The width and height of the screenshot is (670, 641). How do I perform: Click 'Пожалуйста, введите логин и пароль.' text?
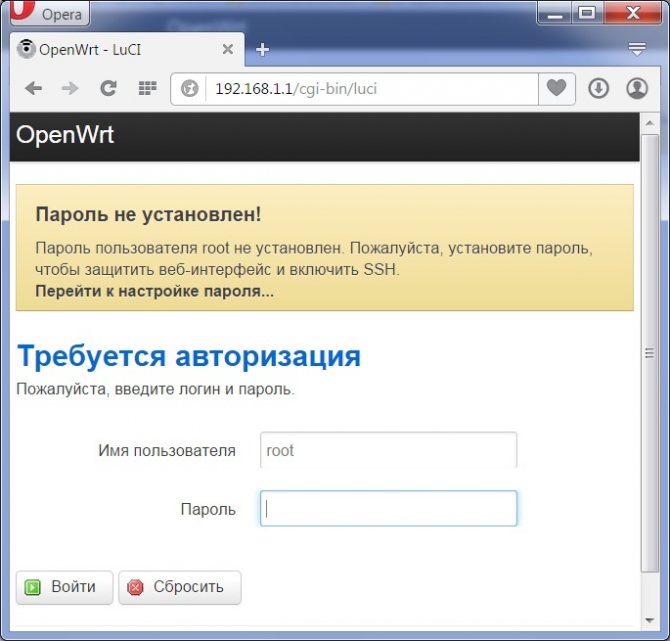click(156, 389)
